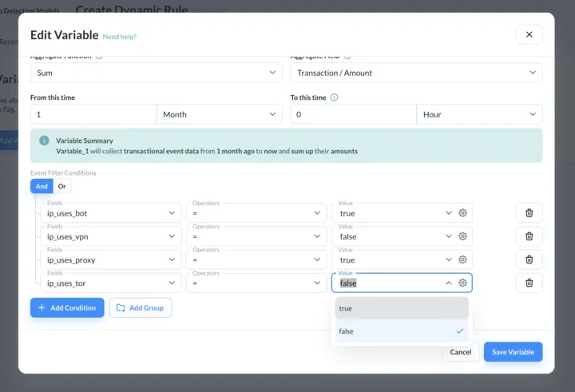The height and width of the screenshot is (392, 575).
Task: Open Operators dropdown in ip_uses_tor row
Action: pos(256,283)
